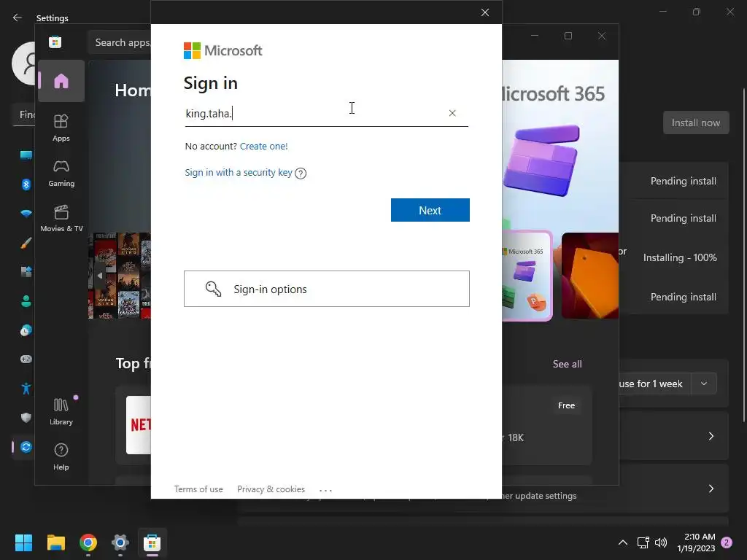Open Accessibility icon in Settings sidebar
Screen dimensions: 747x560
26,389
